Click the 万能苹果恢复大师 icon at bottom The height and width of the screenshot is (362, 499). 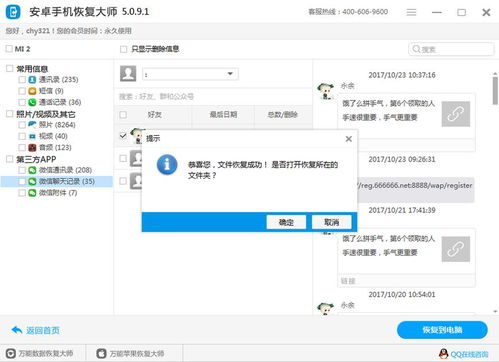tap(101, 353)
